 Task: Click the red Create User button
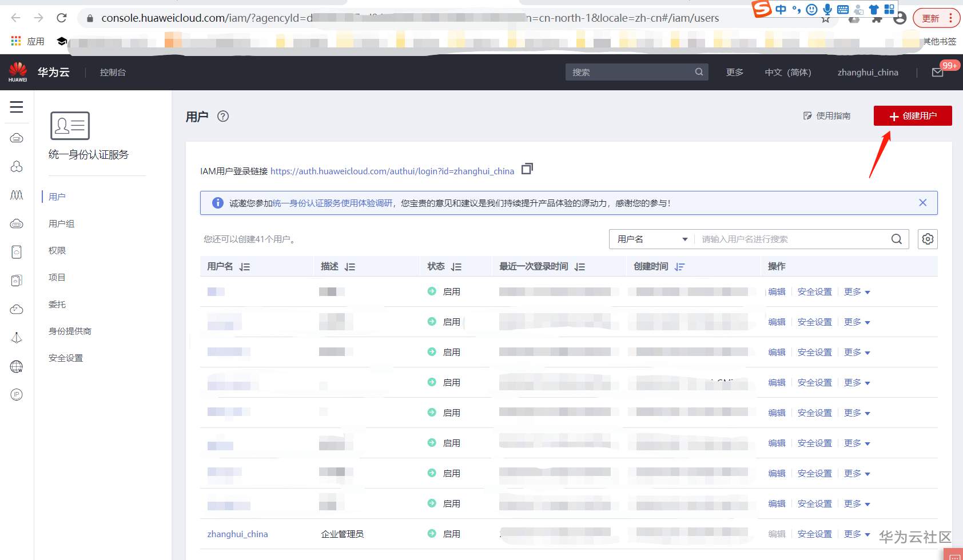[x=913, y=115]
